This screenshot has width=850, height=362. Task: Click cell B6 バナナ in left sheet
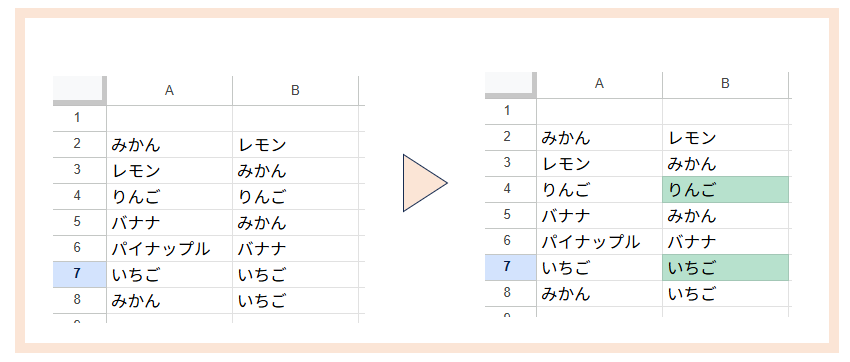[x=295, y=249]
